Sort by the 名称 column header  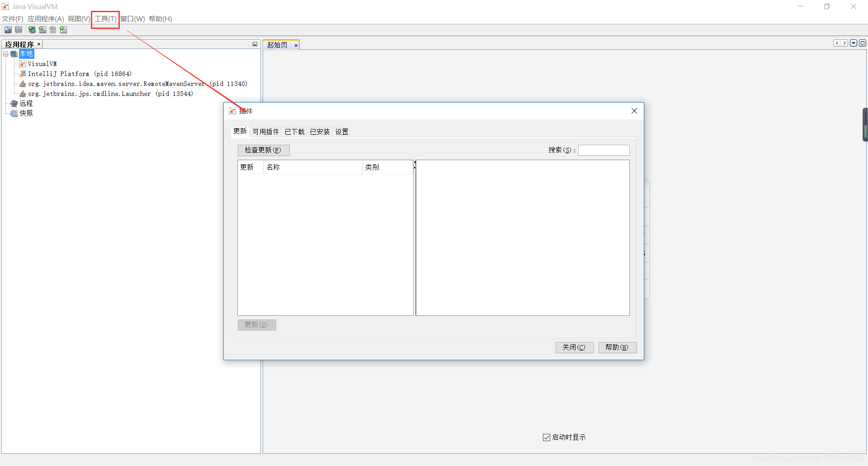coord(313,167)
